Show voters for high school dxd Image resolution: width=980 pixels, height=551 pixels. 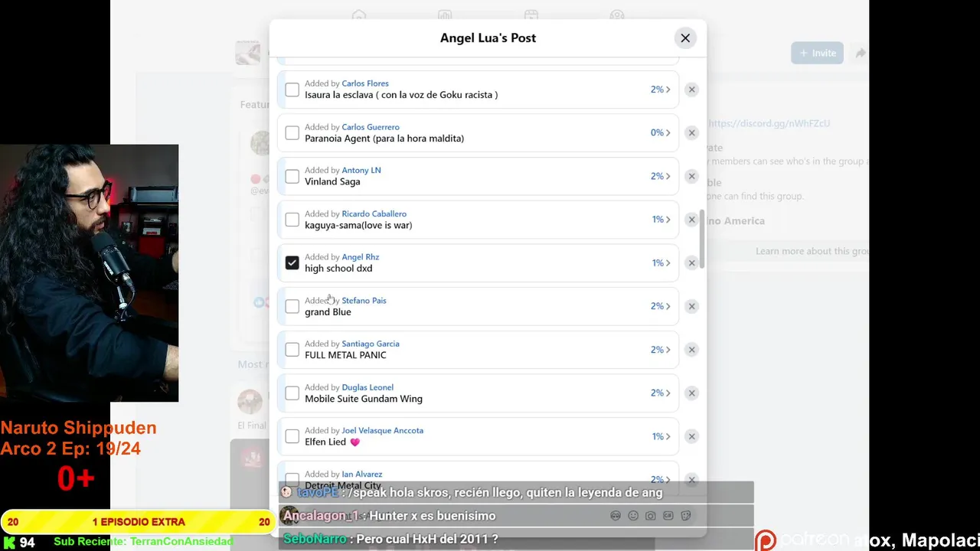661,262
